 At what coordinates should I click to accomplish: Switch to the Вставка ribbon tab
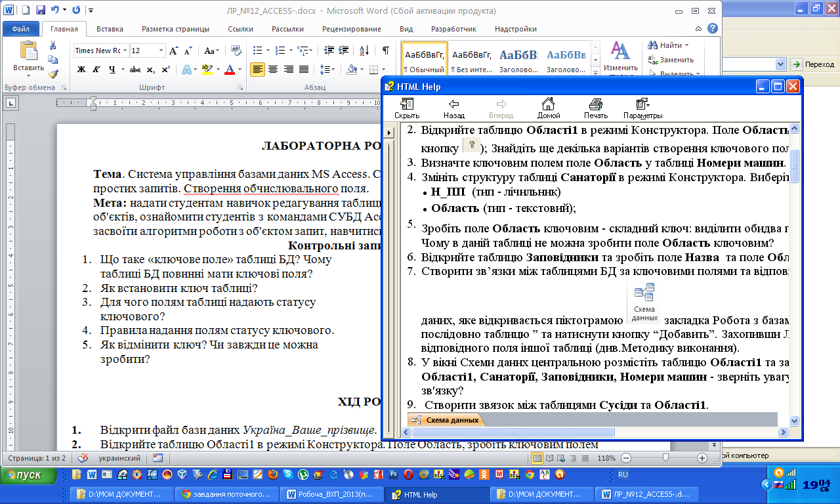[x=110, y=29]
